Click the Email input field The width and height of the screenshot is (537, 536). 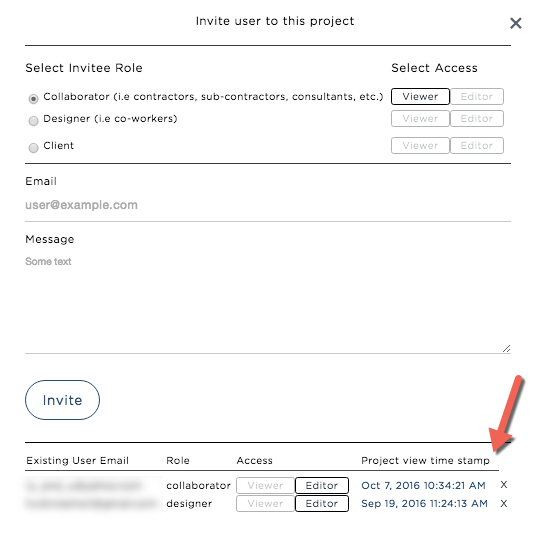point(268,205)
